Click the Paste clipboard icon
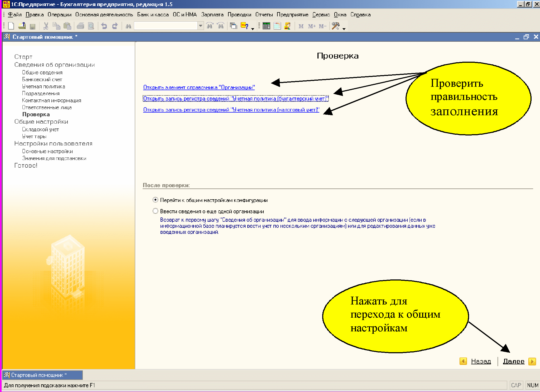Viewport: 540px width, 392px height. point(67,26)
